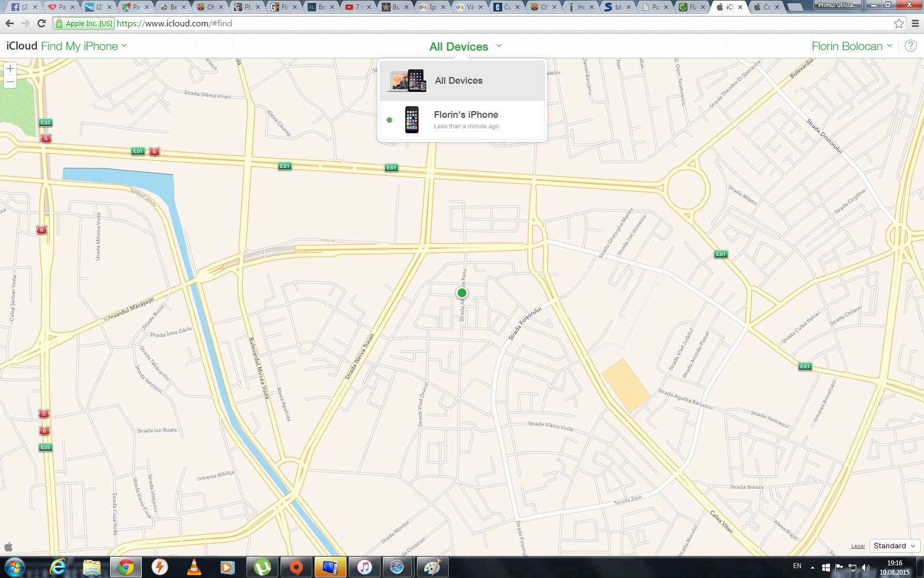Collapse the All Devices dropdown header

point(465,46)
